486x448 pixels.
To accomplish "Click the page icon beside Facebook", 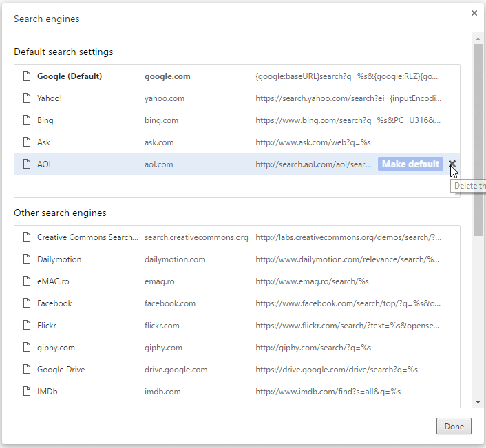I will [27, 303].
